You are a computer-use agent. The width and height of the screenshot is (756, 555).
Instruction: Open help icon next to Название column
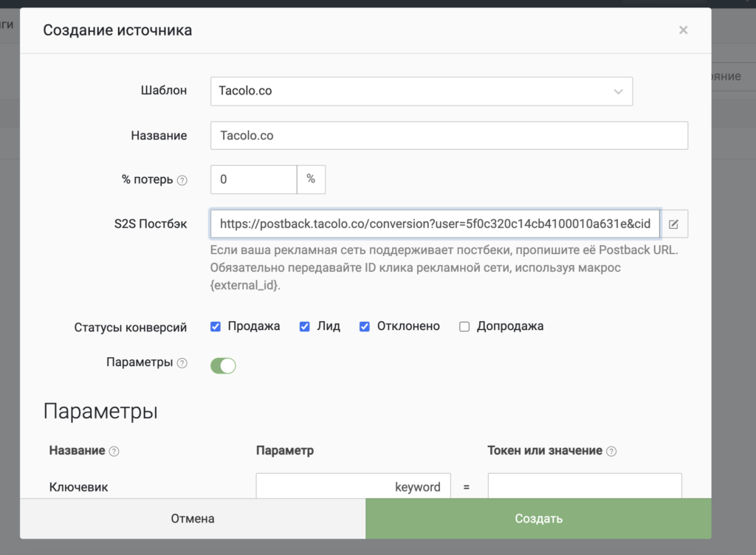coord(114,451)
